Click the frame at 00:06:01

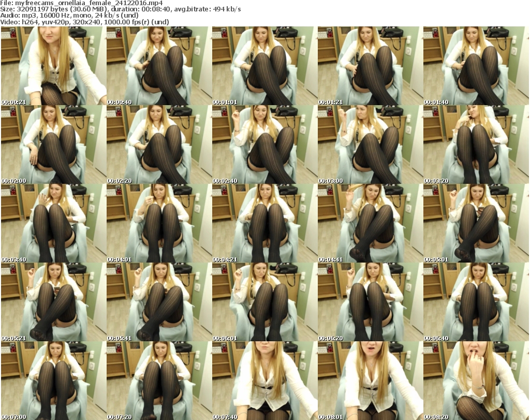[x=264, y=302]
